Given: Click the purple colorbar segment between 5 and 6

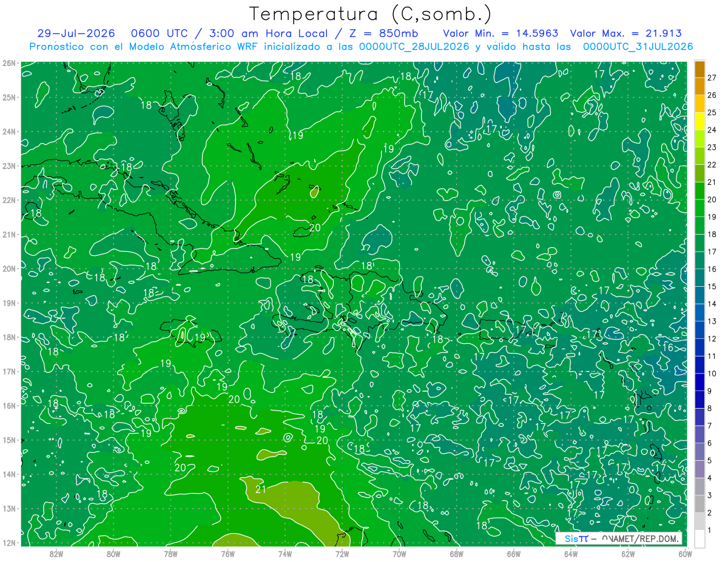Looking at the screenshot, I should tap(699, 452).
